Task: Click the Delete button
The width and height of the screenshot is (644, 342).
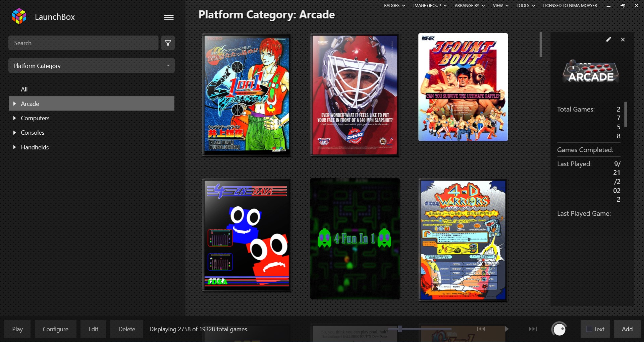Action: click(127, 329)
